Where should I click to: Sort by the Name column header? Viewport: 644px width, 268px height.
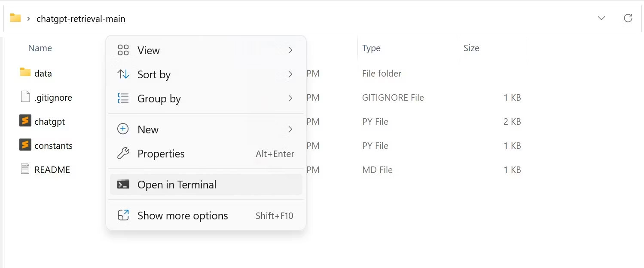click(x=40, y=48)
